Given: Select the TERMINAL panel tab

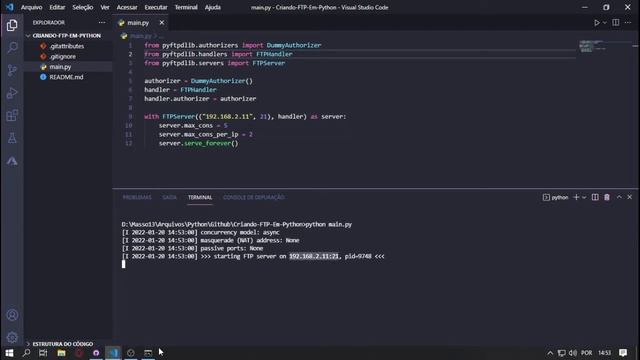Looking at the screenshot, I should point(200,198).
